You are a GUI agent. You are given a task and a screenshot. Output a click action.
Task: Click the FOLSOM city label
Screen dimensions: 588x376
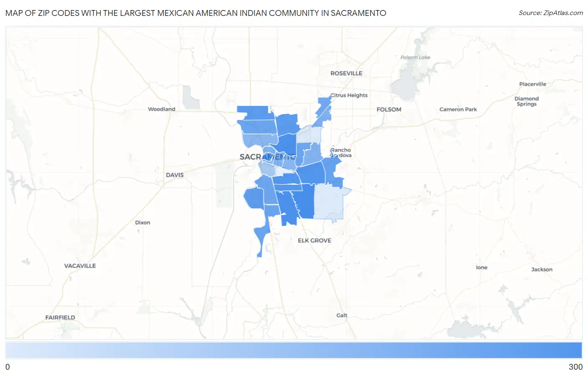389,110
